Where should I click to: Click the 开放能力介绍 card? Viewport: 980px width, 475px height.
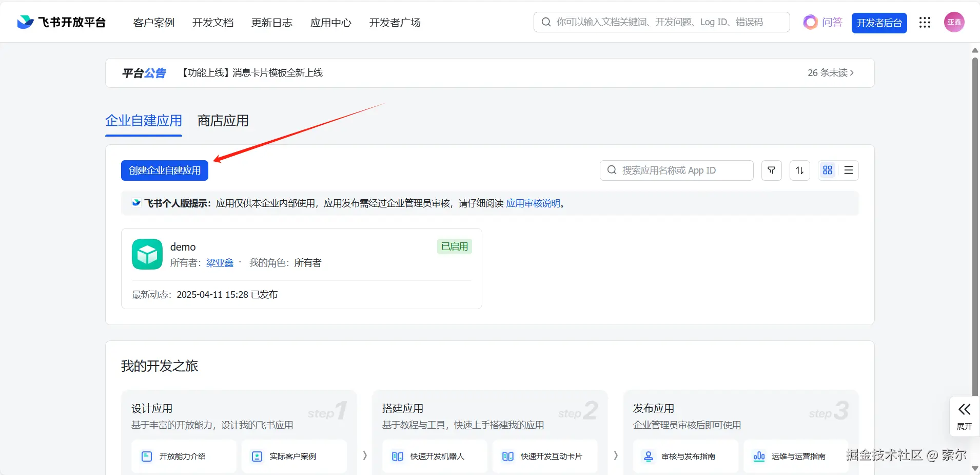click(184, 456)
